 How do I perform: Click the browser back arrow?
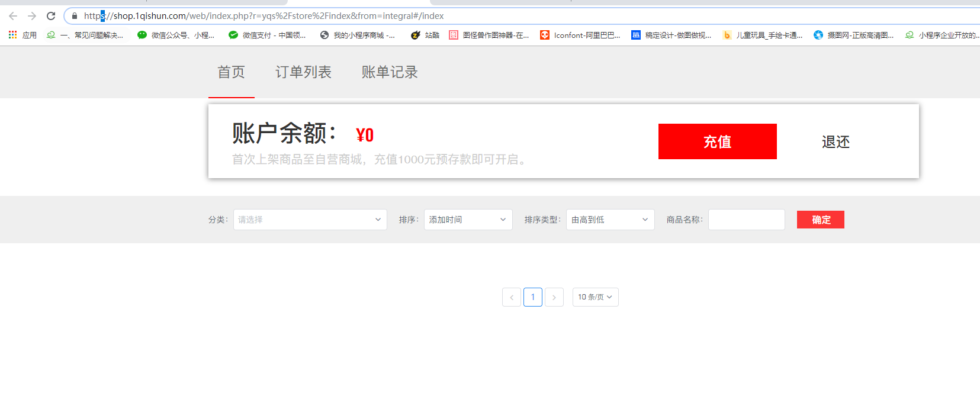click(x=13, y=16)
